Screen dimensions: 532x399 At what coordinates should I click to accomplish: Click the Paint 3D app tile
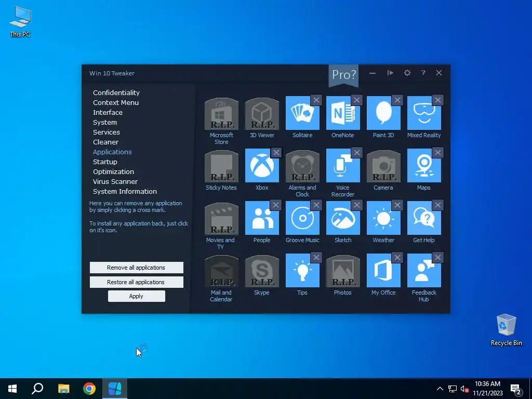[383, 113]
